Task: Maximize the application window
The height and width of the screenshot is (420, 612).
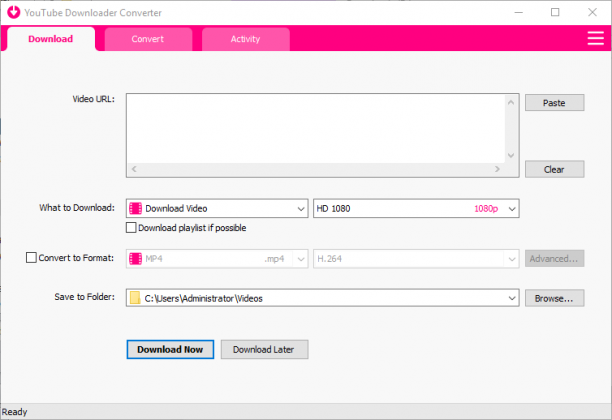Action: tap(555, 12)
